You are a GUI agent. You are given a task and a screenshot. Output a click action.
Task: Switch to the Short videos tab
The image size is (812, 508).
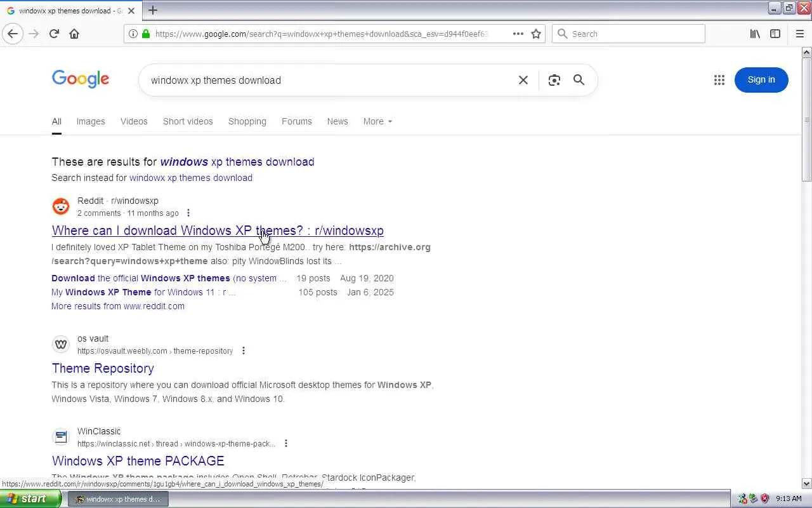188,121
